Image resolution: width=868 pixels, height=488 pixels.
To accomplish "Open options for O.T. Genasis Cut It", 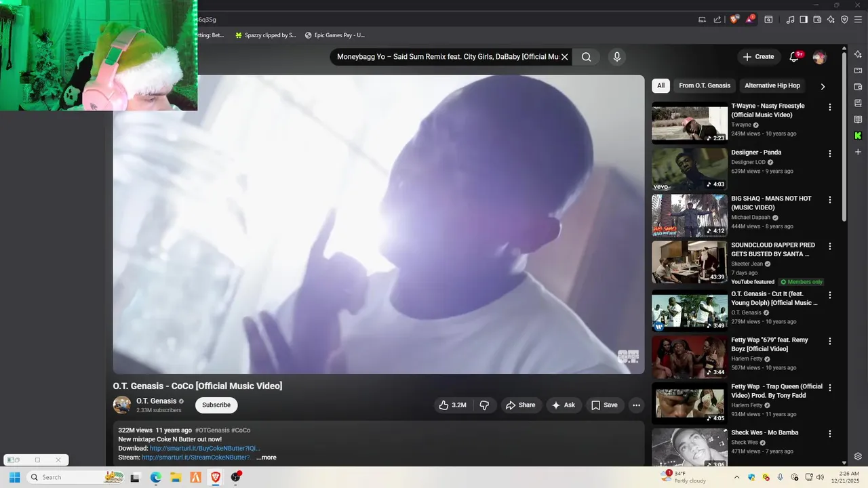I will [x=829, y=296].
